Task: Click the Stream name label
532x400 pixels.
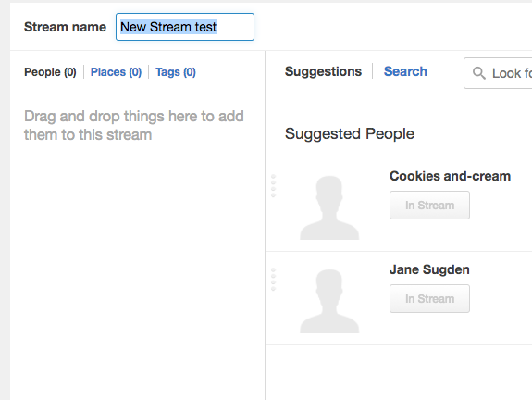Action: (x=65, y=27)
